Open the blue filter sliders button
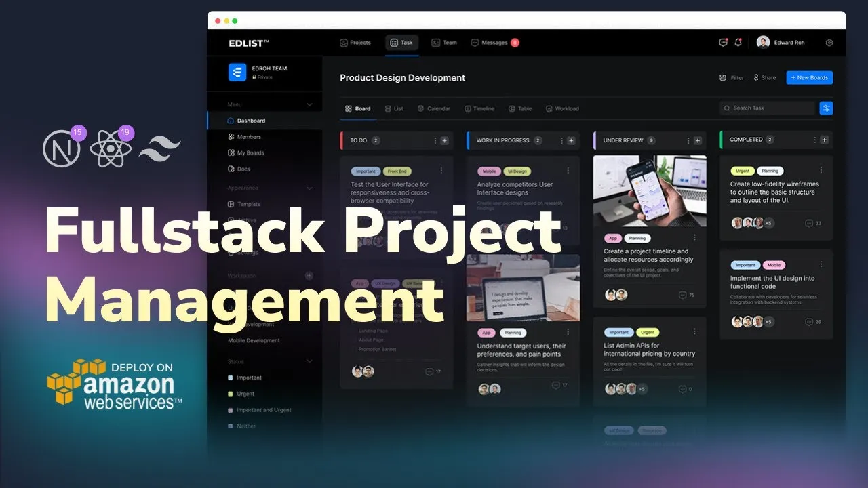This screenshot has height=488, width=868. (826, 108)
